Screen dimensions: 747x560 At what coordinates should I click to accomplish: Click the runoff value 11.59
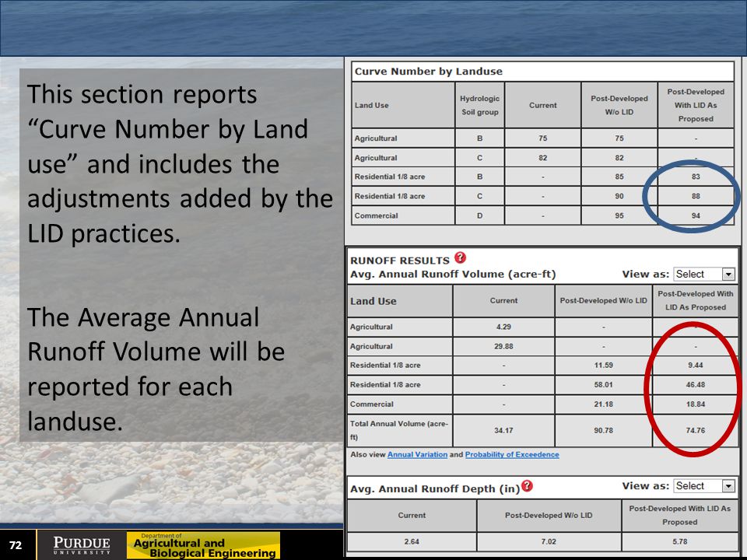click(604, 366)
